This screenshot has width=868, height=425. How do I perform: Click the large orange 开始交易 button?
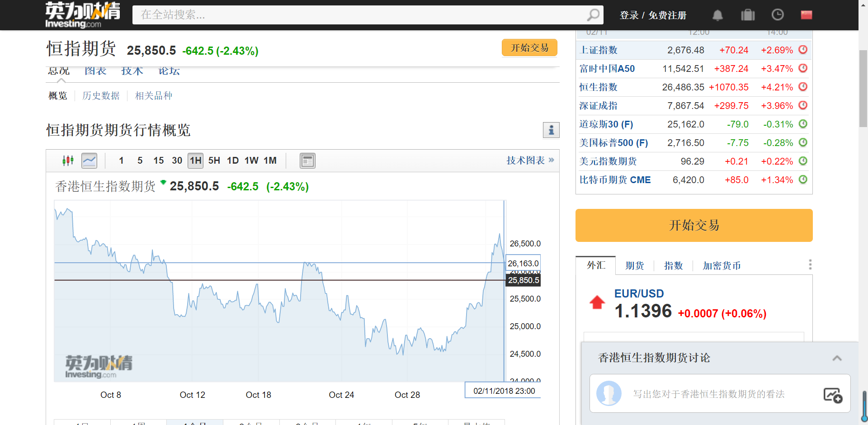(694, 225)
